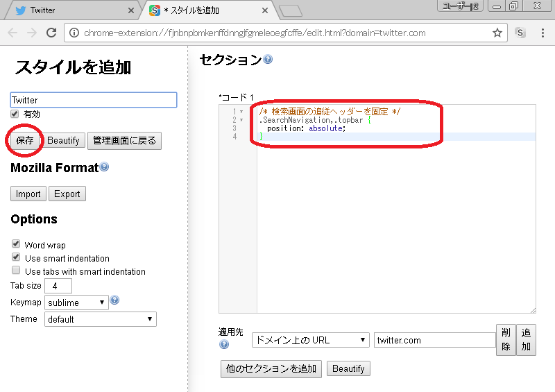Enable Use tabs with smart indentation
Screen dimensions: 555x392
pos(16,270)
